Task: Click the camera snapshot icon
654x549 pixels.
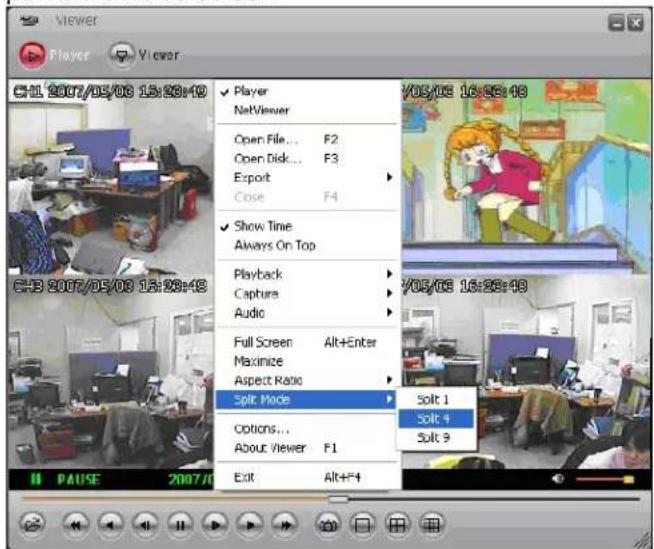Action: click(x=325, y=522)
